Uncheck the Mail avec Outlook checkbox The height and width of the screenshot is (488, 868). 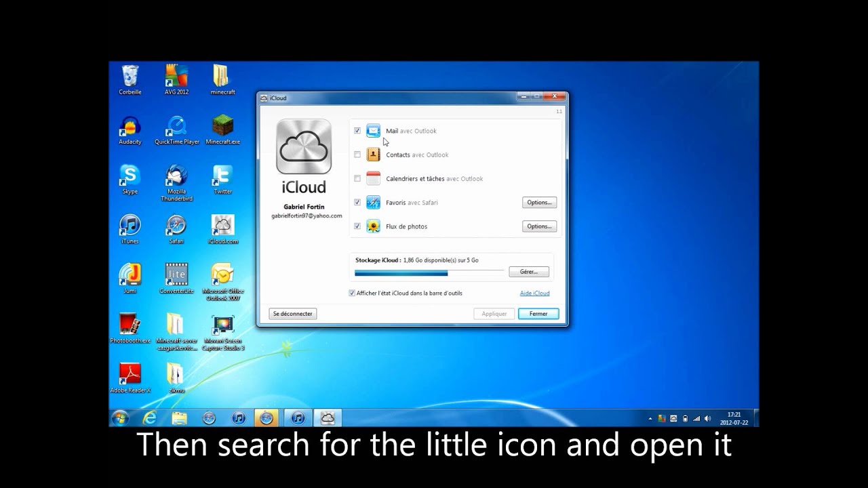tap(357, 131)
